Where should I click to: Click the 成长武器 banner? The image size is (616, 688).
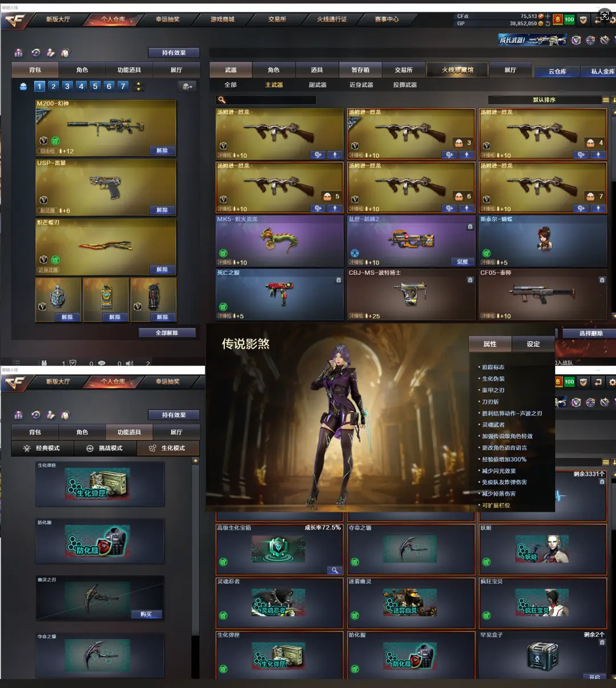(533, 40)
